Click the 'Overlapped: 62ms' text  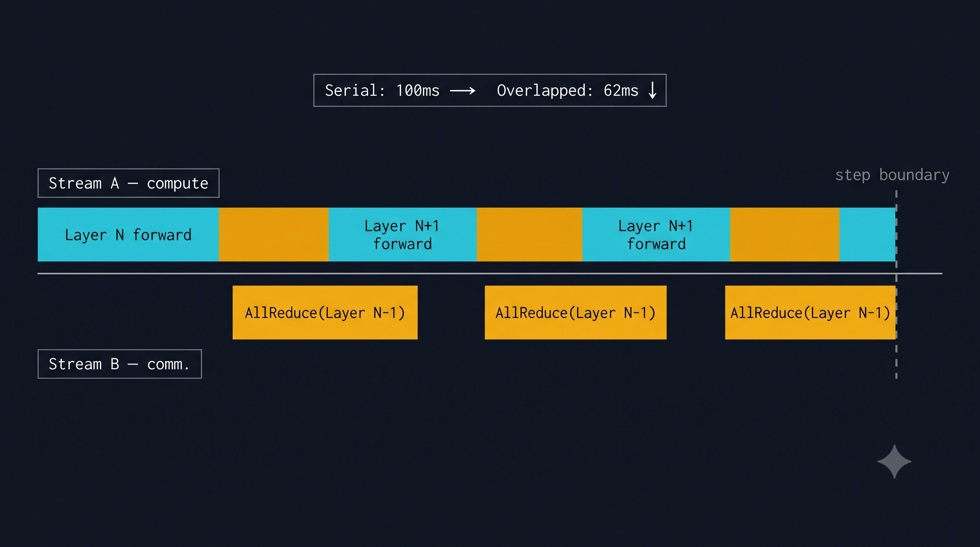pos(567,91)
